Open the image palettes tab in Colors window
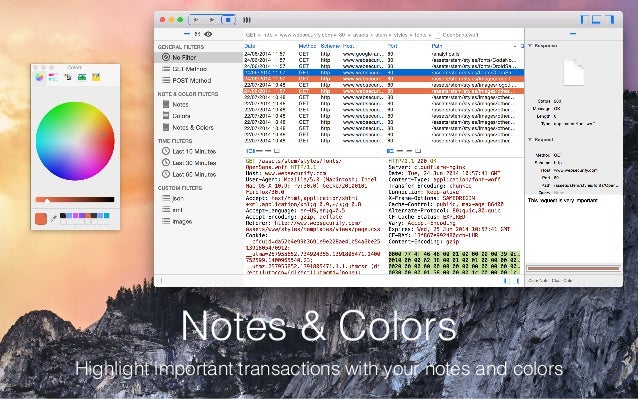Image resolution: width=638 pixels, height=399 pixels. [82, 77]
